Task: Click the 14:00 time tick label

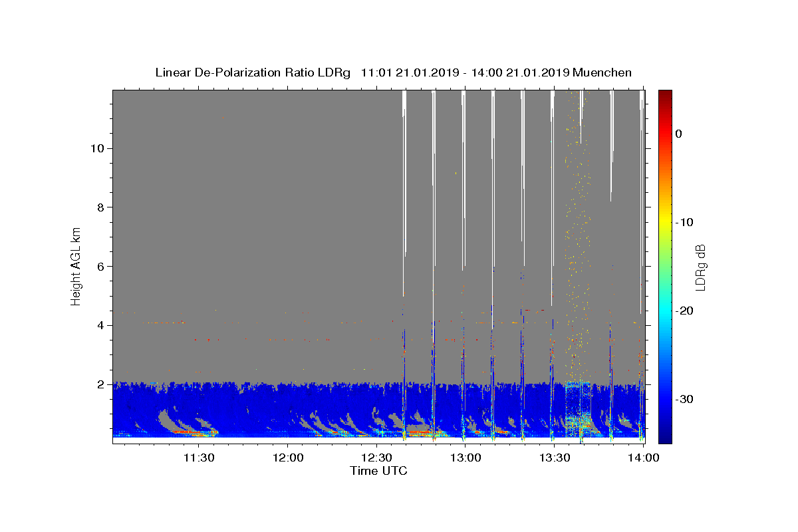Action: click(x=644, y=458)
